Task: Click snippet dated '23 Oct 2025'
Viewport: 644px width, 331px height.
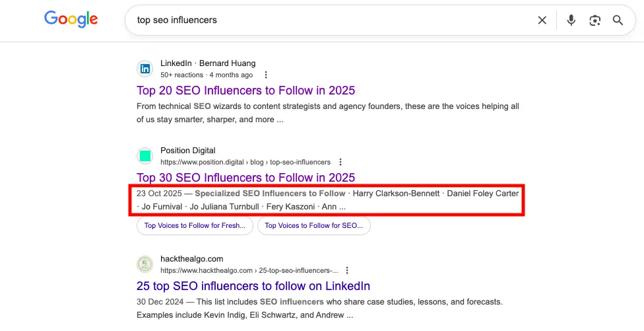Action: tap(328, 200)
